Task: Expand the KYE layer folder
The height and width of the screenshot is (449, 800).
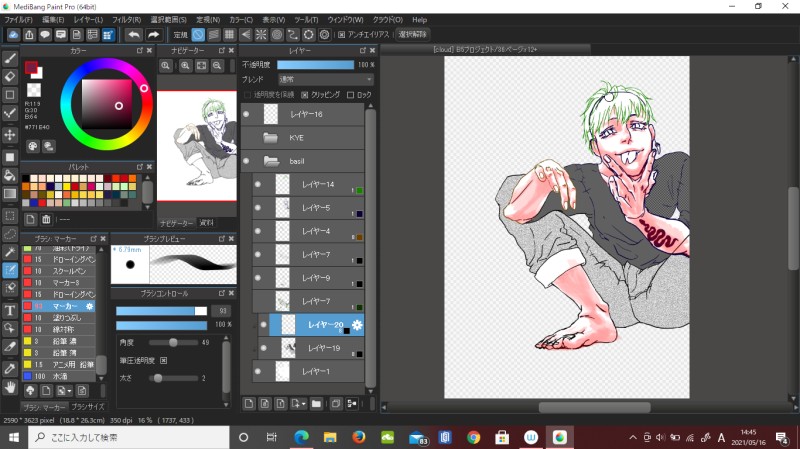Action: pos(270,138)
